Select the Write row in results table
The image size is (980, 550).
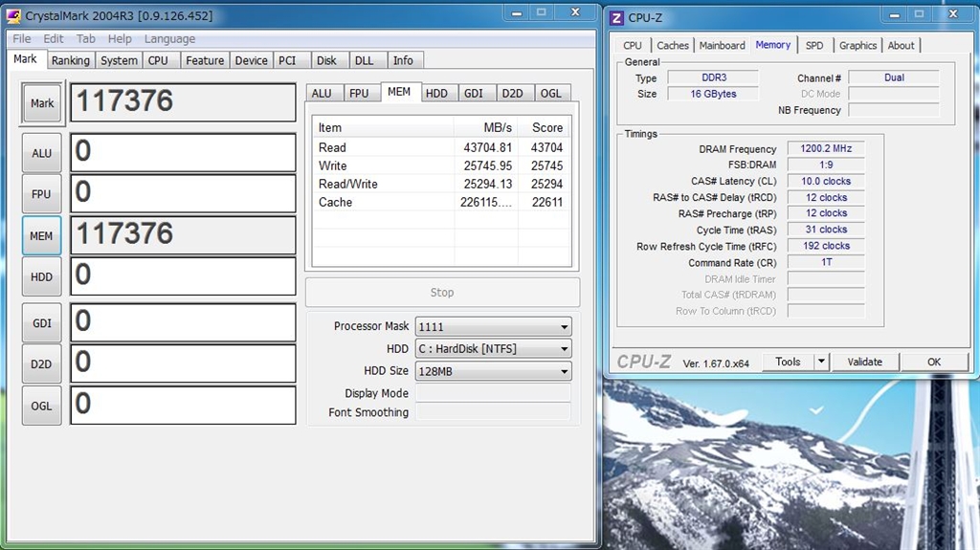441,165
